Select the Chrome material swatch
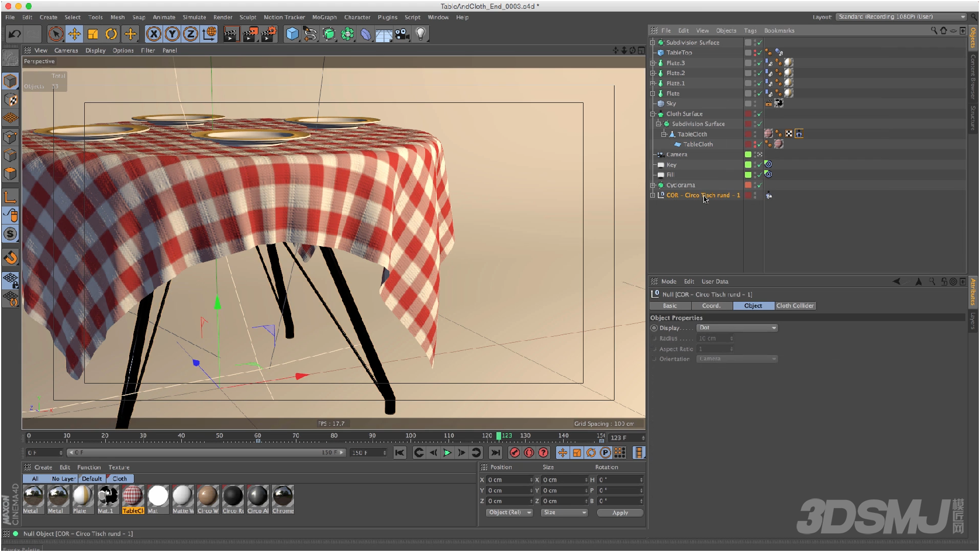This screenshot has height=552, width=980. 283,499
